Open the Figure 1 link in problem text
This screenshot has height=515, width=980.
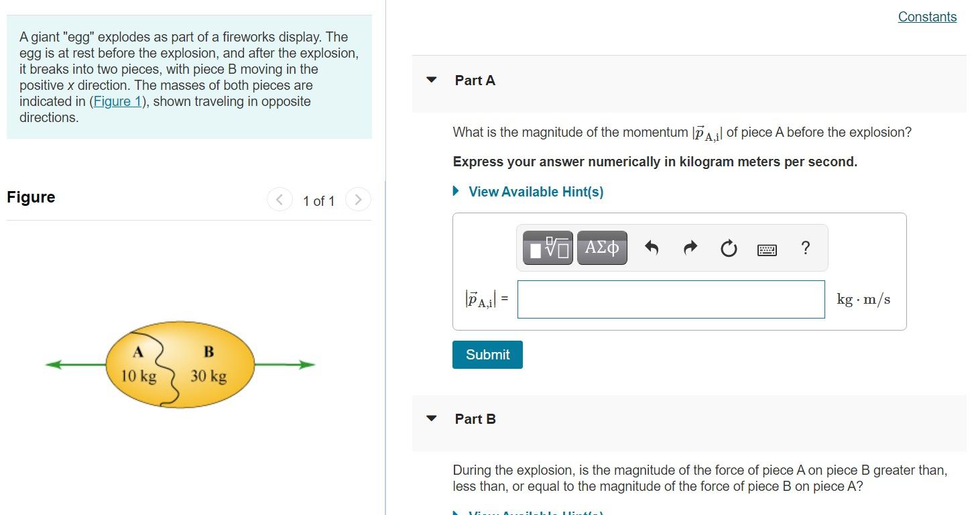[117, 101]
